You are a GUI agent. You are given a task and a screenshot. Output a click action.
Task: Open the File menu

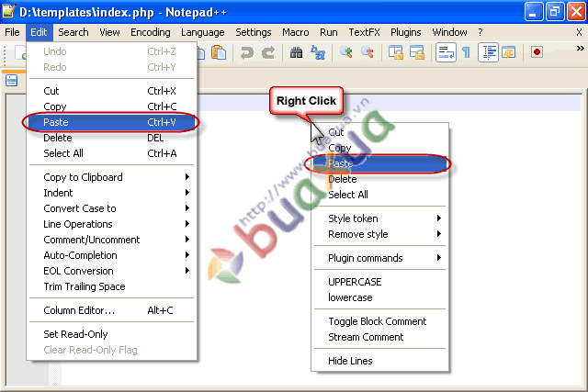point(12,32)
